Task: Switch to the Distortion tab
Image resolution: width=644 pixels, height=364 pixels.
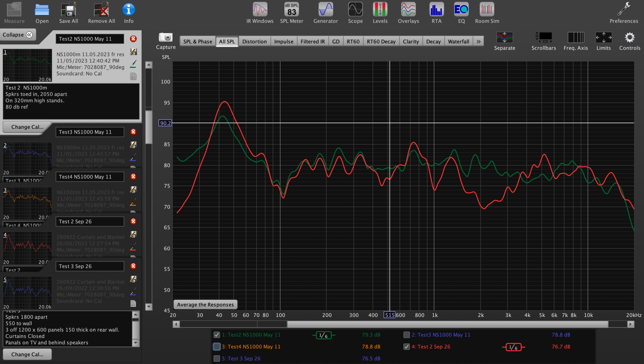Action: [x=254, y=42]
